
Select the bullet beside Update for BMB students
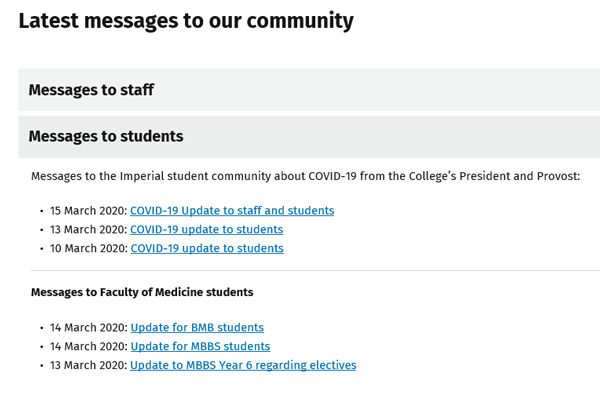[41, 328]
